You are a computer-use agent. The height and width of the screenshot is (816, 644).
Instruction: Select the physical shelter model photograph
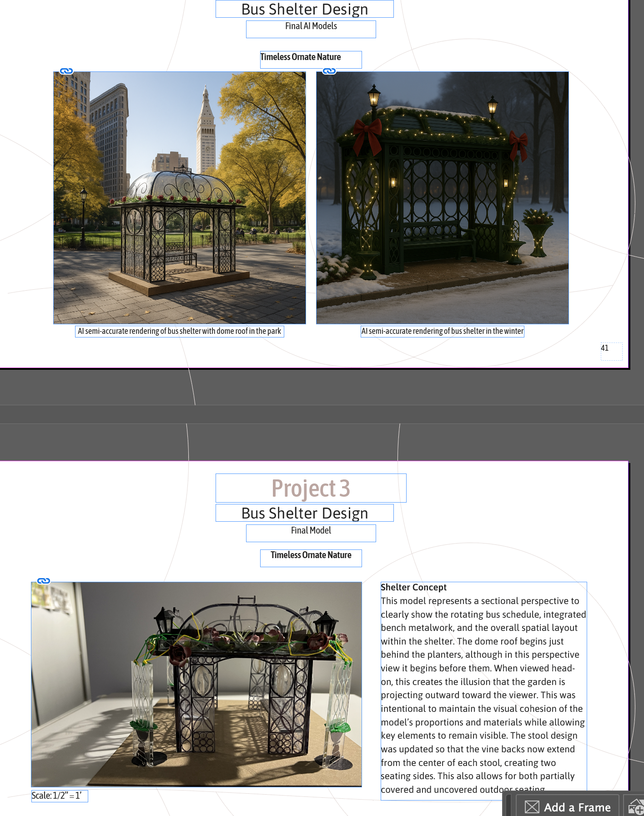point(196,684)
